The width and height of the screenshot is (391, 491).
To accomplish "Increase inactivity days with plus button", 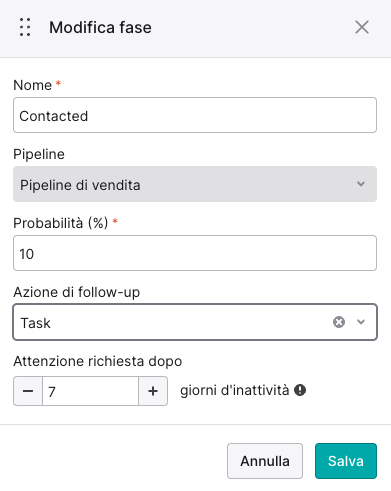I will tap(153, 391).
